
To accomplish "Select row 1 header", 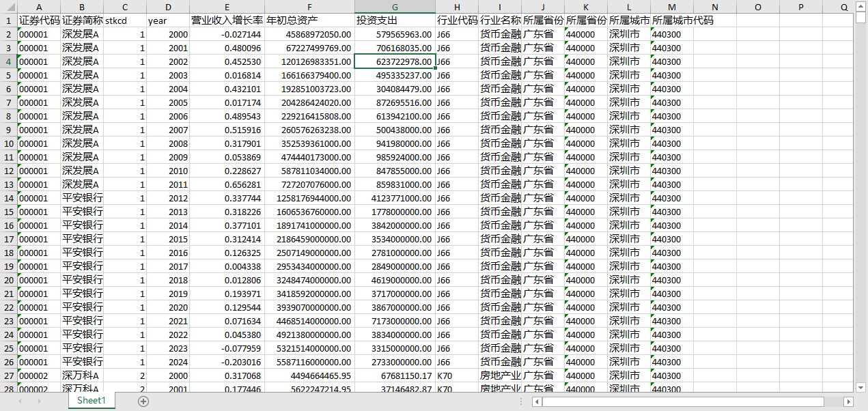I will pyautogui.click(x=8, y=20).
